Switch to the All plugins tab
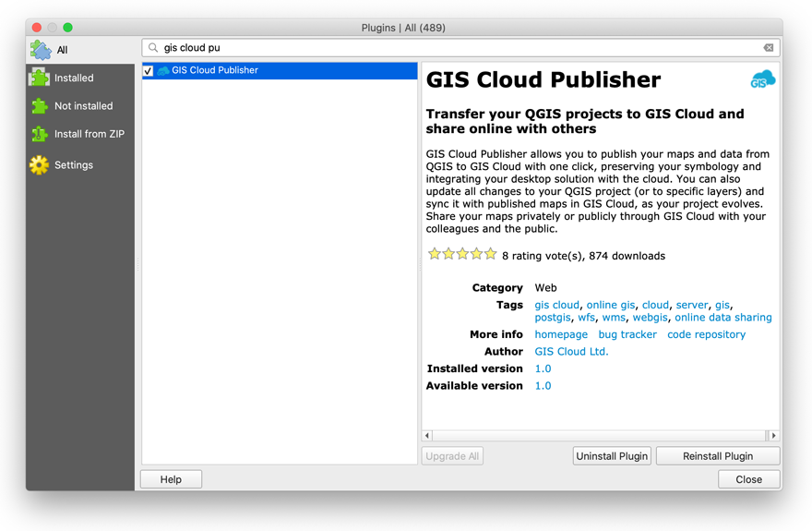 pyautogui.click(x=80, y=50)
